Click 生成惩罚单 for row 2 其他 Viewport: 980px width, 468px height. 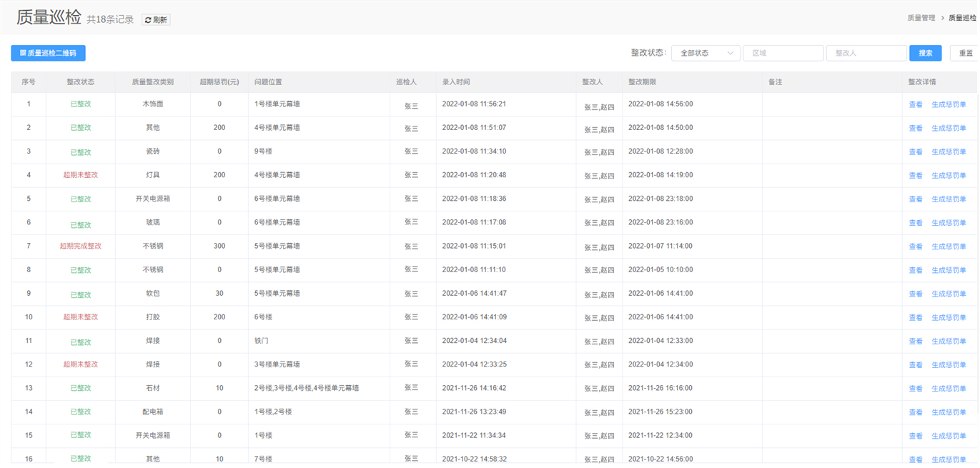pos(949,128)
